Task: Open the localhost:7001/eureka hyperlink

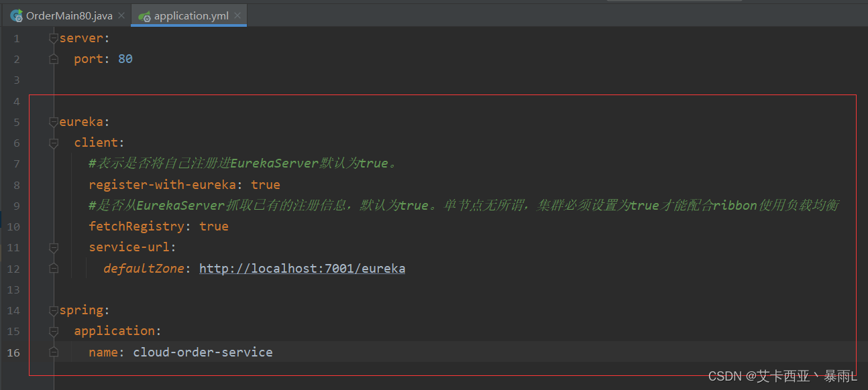Action: tap(302, 268)
